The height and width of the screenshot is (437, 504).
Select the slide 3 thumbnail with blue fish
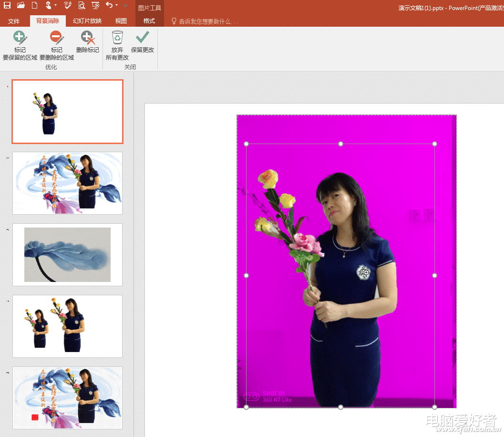pos(67,254)
